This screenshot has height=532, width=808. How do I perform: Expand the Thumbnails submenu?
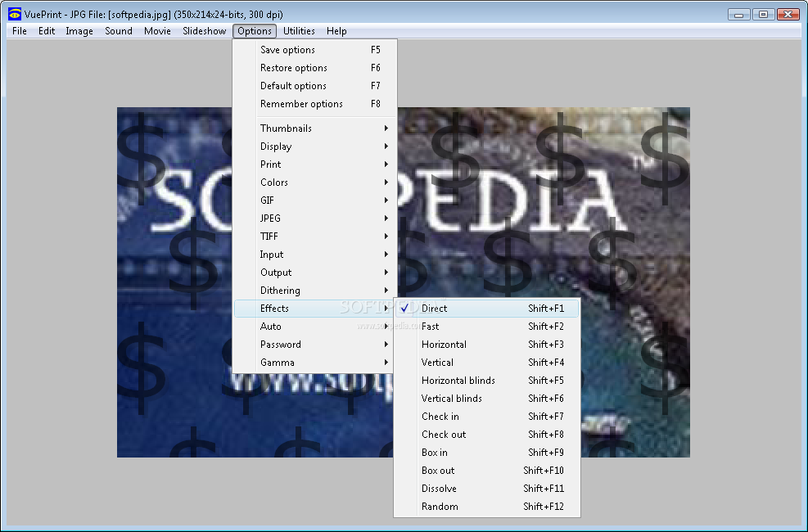click(315, 128)
